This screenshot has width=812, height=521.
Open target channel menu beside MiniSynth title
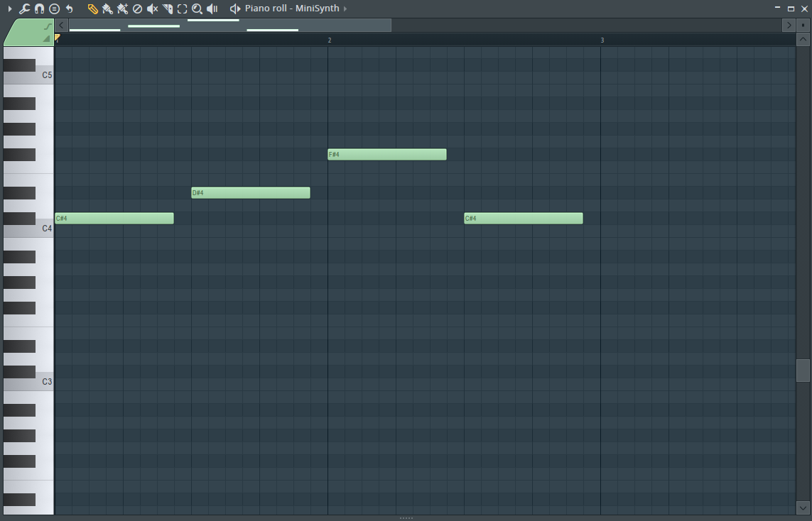[x=345, y=9]
